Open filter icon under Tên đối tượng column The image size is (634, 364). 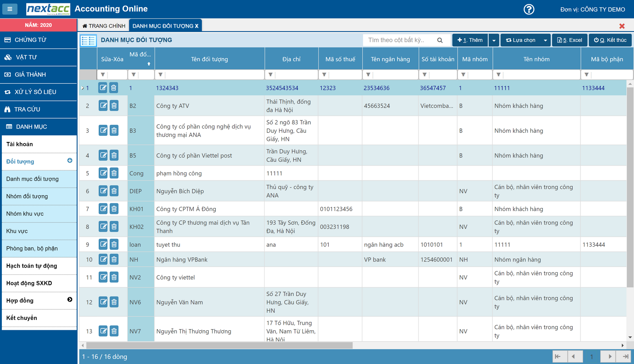(160, 74)
